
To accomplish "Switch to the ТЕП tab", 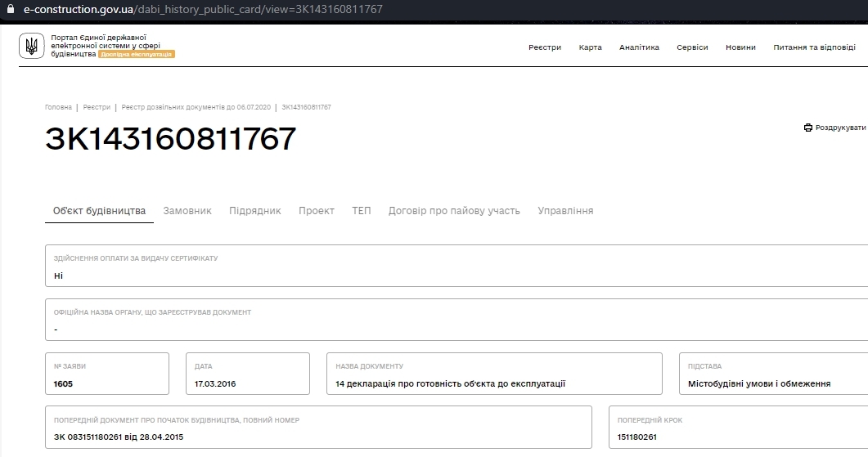I will (362, 211).
